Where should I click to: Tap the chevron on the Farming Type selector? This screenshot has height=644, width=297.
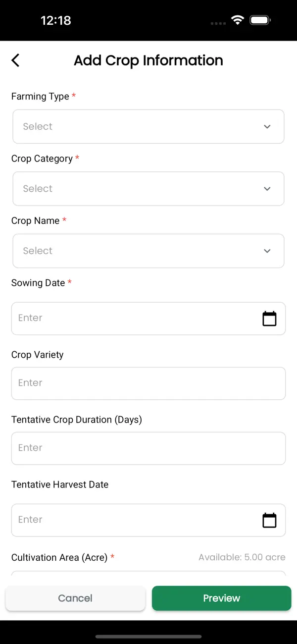(267, 126)
